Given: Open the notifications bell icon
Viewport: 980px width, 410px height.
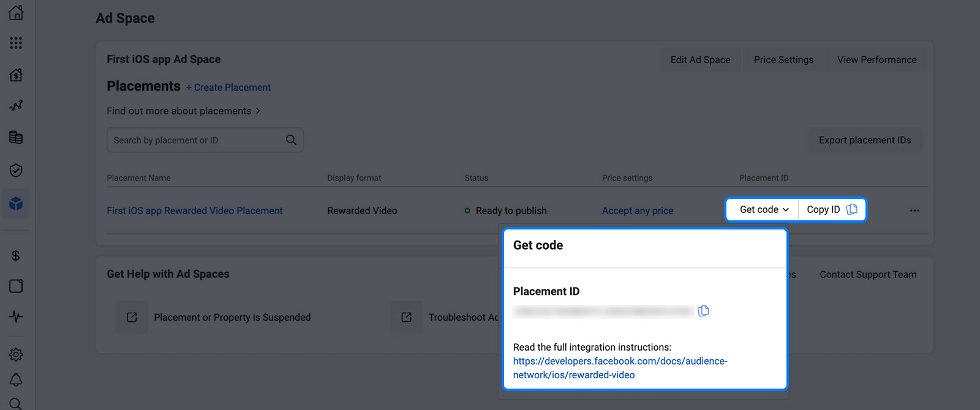Looking at the screenshot, I should pyautogui.click(x=16, y=379).
